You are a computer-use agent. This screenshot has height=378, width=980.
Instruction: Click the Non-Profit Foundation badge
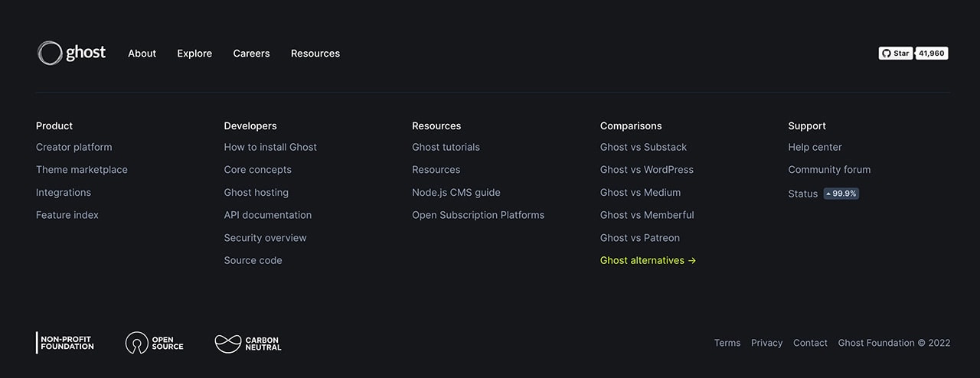[x=65, y=343]
